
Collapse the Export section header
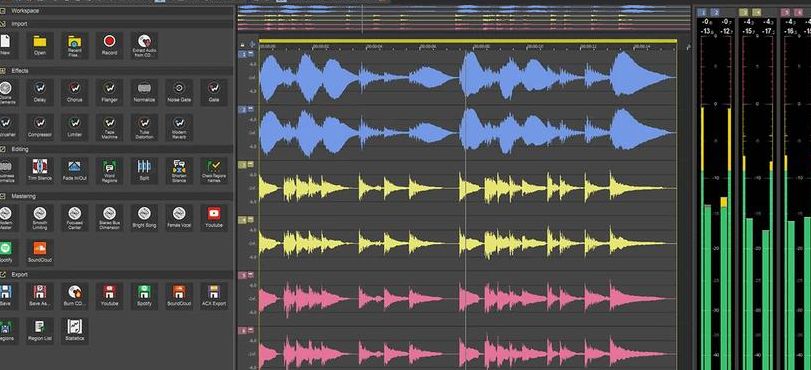pyautogui.click(x=116, y=274)
